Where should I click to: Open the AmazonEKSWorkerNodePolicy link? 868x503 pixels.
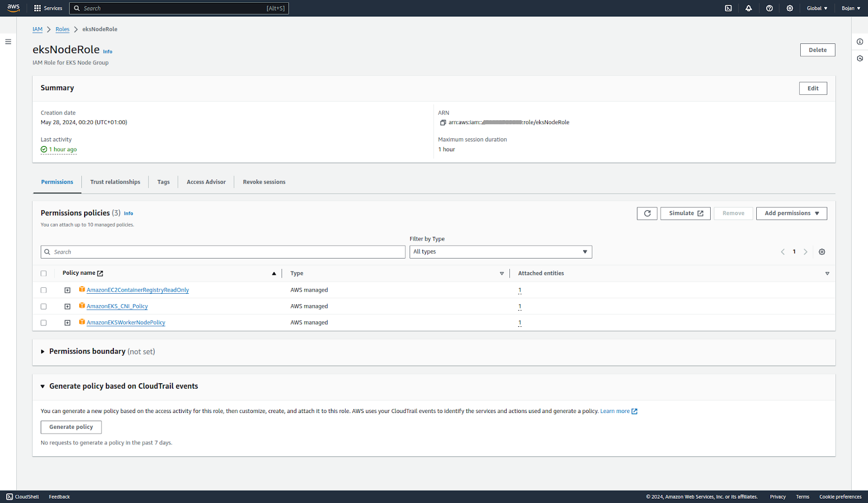pyautogui.click(x=126, y=323)
